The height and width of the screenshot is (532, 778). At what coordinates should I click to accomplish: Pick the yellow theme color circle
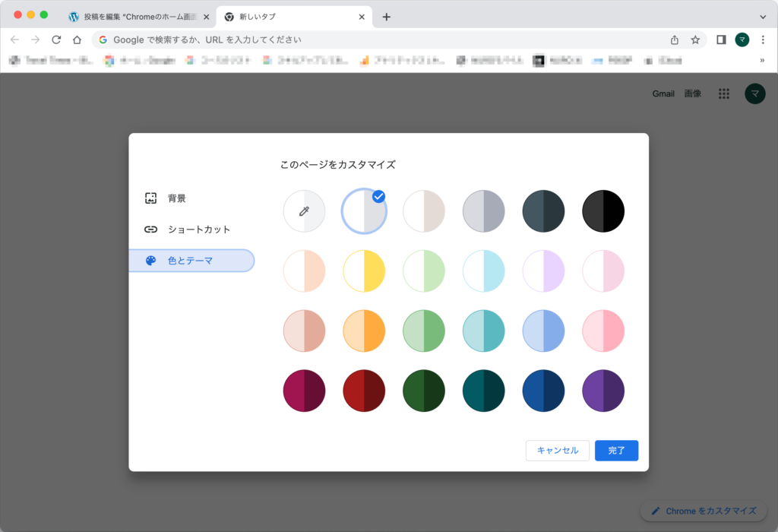[x=364, y=271]
